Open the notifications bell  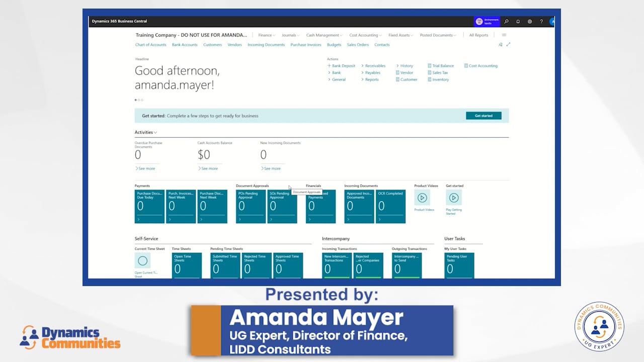coord(518,22)
